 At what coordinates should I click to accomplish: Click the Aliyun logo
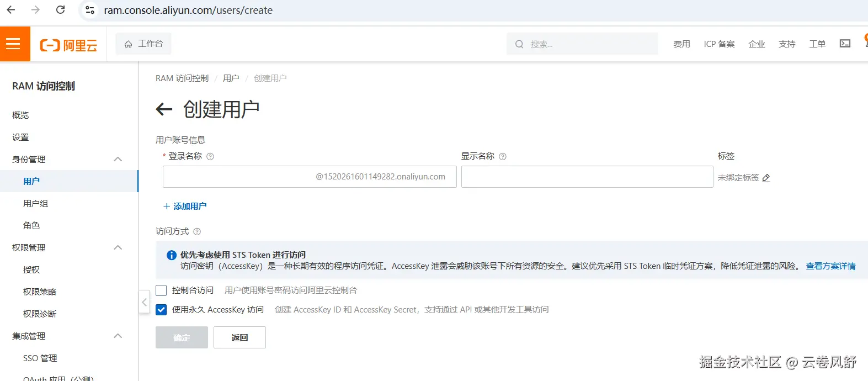[x=68, y=45]
